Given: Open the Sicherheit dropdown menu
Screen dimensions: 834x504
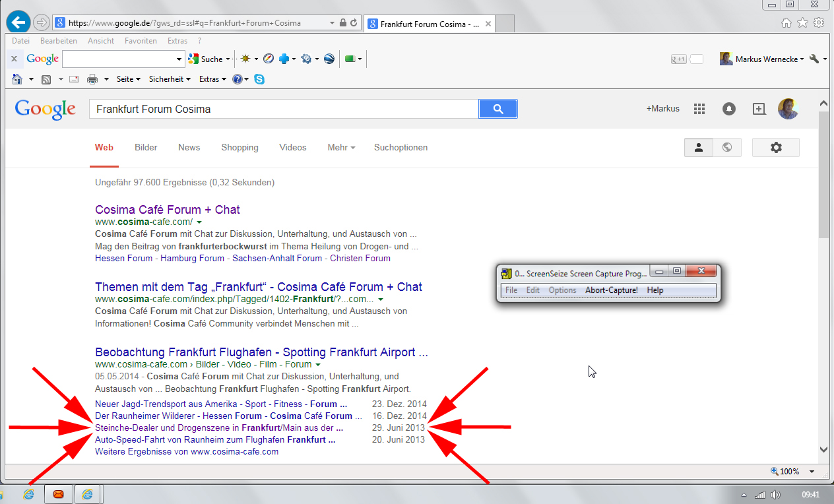Looking at the screenshot, I should [x=170, y=79].
